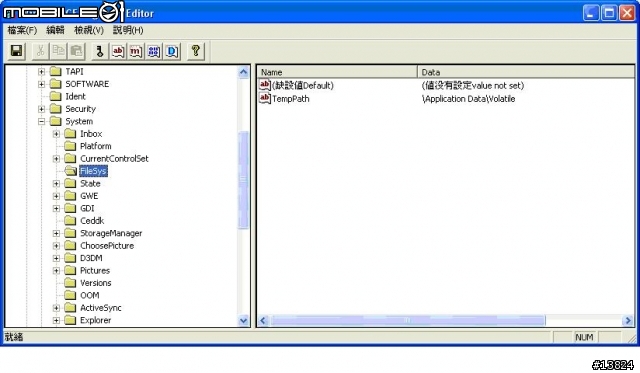Click the Name column header
Image resolution: width=640 pixels, height=373 pixels.
click(337, 72)
